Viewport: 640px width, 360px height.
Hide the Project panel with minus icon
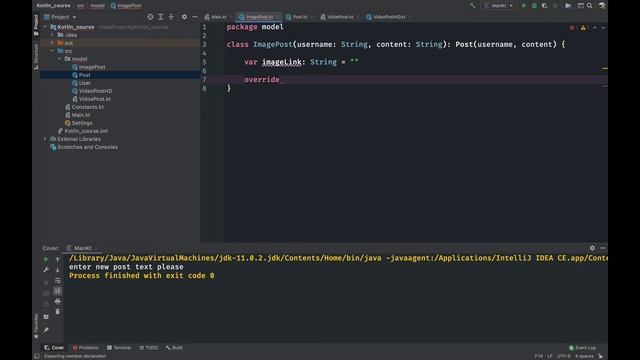195,17
